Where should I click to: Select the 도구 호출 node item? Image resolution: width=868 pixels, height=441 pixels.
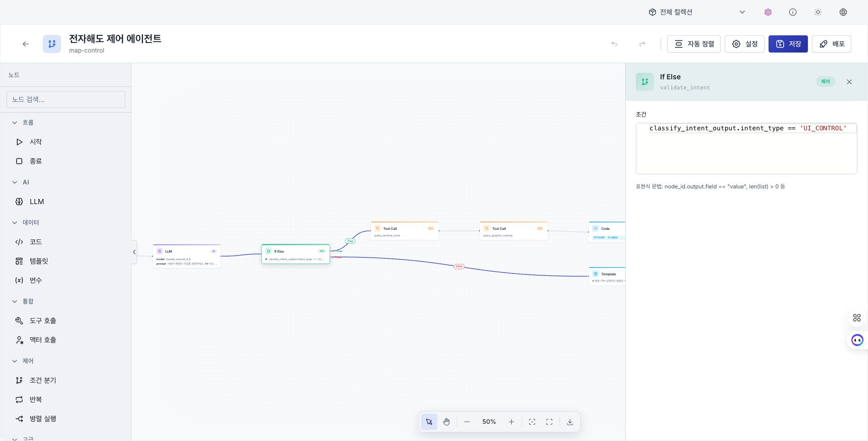(x=66, y=321)
